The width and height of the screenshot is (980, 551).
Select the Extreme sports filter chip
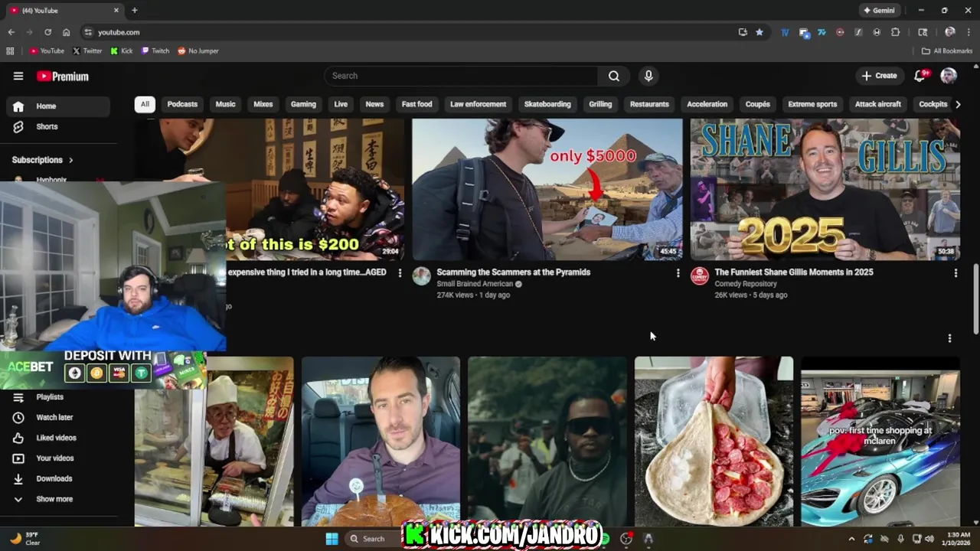[812, 104]
